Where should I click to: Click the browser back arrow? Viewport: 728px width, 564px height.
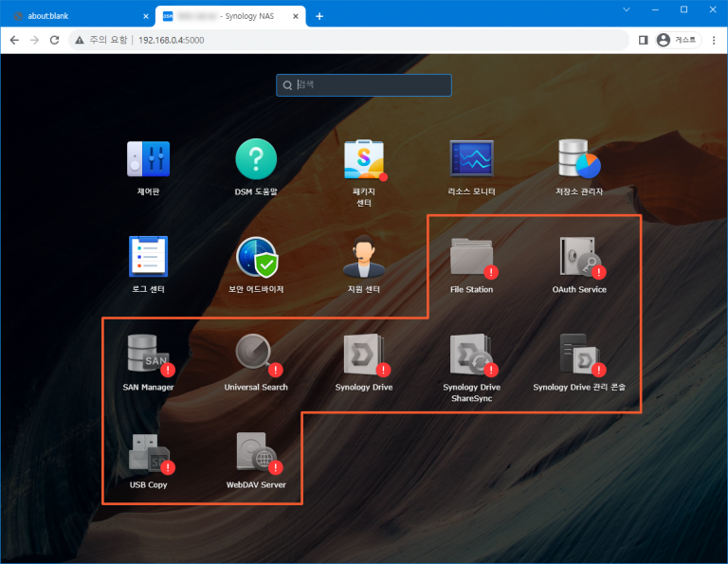(14, 40)
